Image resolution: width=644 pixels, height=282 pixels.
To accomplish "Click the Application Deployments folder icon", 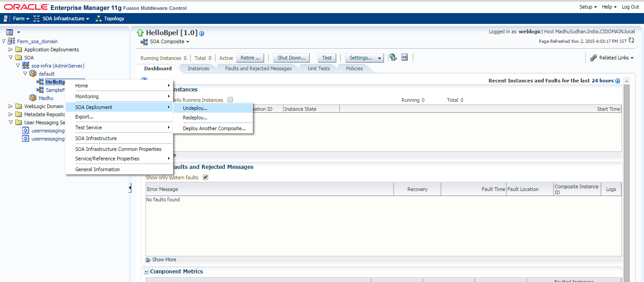I will (x=18, y=50).
